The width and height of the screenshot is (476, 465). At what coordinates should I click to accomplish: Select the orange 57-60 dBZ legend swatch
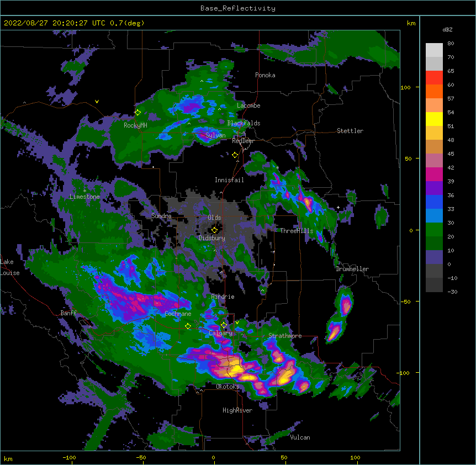(x=434, y=92)
